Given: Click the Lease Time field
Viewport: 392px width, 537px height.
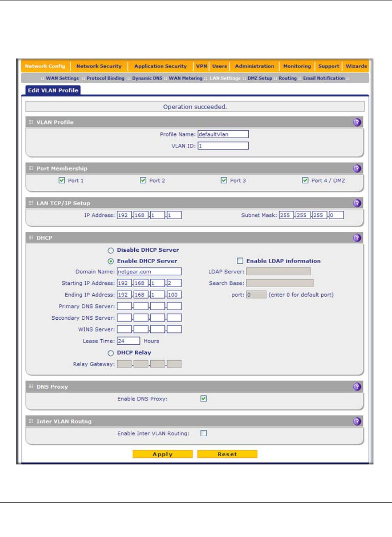Looking at the screenshot, I should [x=128, y=341].
